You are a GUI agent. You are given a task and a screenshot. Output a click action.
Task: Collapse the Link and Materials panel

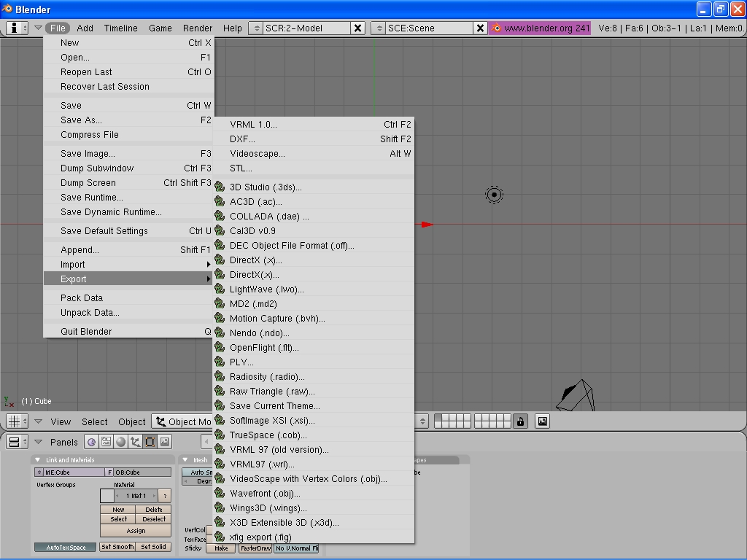pyautogui.click(x=38, y=459)
